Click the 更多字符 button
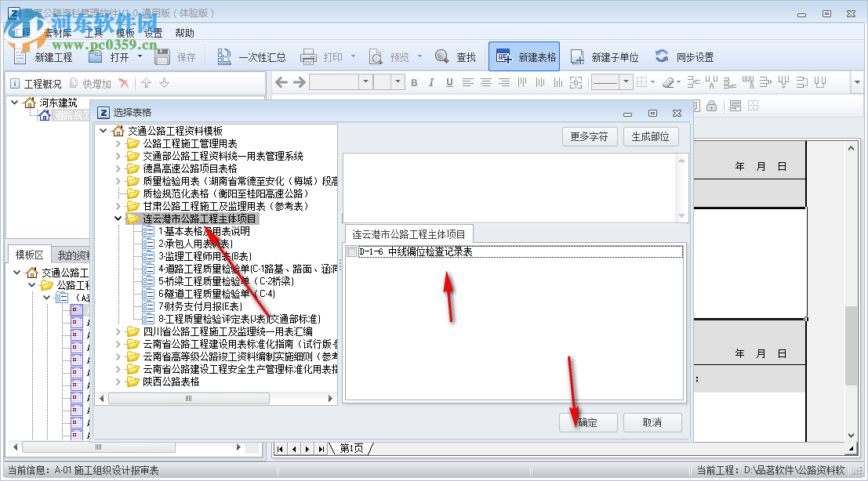 (590, 136)
